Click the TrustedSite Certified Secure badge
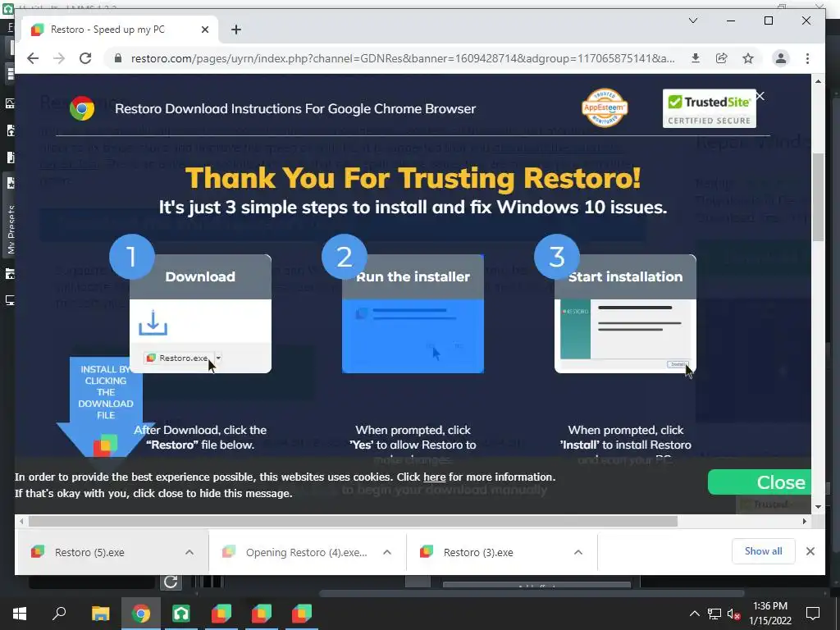This screenshot has height=630, width=840. click(710, 109)
